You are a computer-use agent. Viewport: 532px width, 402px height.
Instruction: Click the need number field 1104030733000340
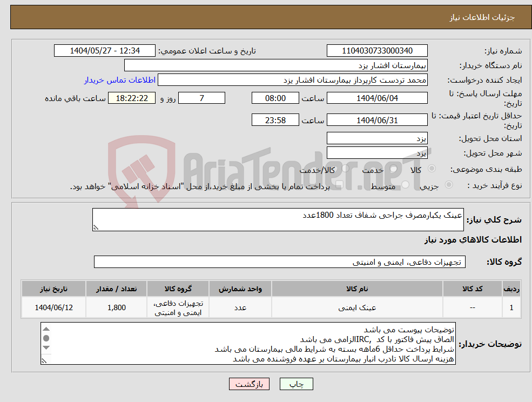377,51
